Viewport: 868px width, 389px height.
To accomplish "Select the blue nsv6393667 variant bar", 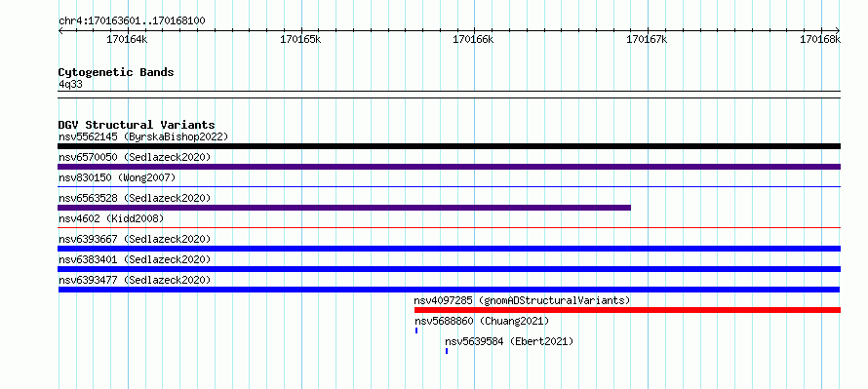I will [449, 249].
